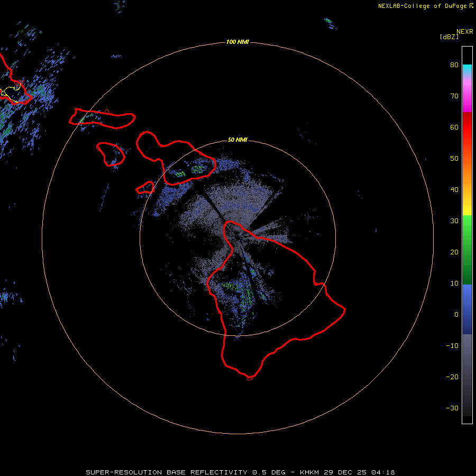This screenshot has width=476, height=476.
Task: Click the blue band of the color bar
Action: (x=467, y=309)
